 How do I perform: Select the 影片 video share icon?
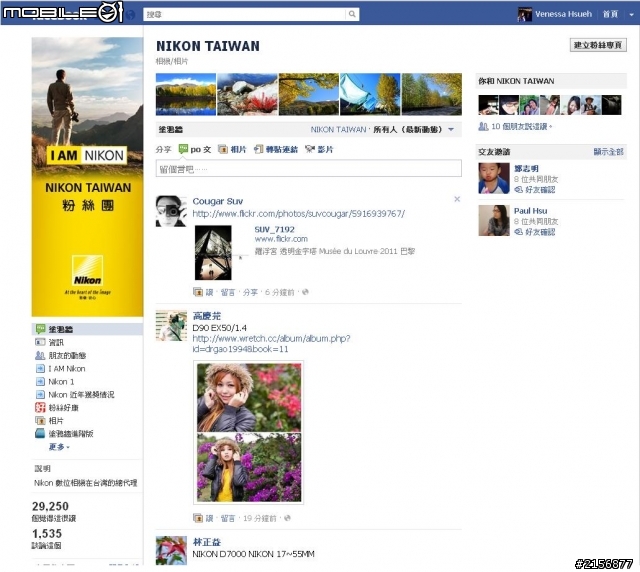(x=310, y=149)
